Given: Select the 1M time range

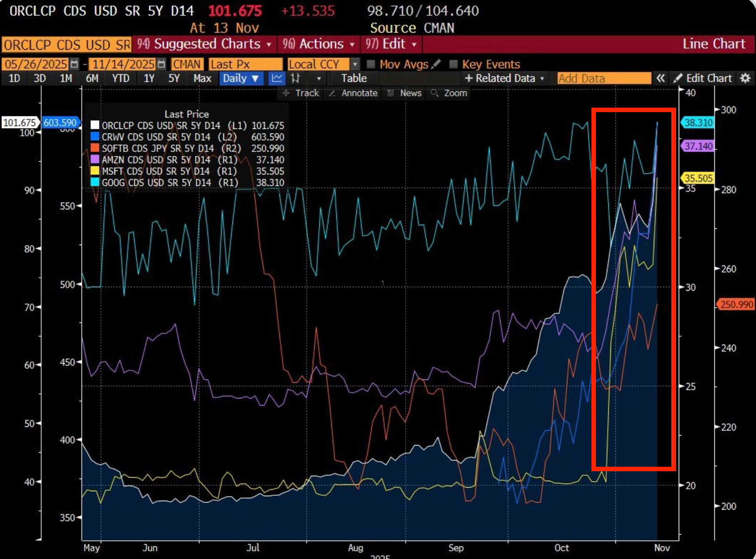Looking at the screenshot, I should (x=66, y=78).
